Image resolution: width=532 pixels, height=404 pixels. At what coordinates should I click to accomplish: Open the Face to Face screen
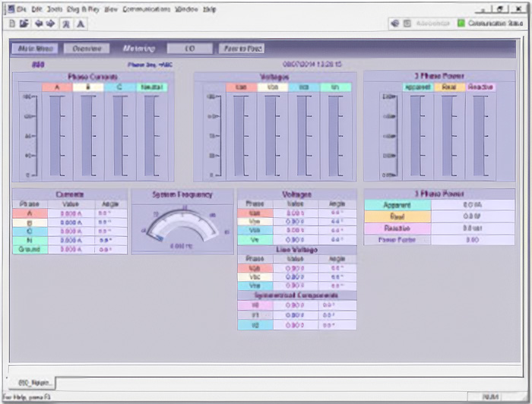click(242, 49)
